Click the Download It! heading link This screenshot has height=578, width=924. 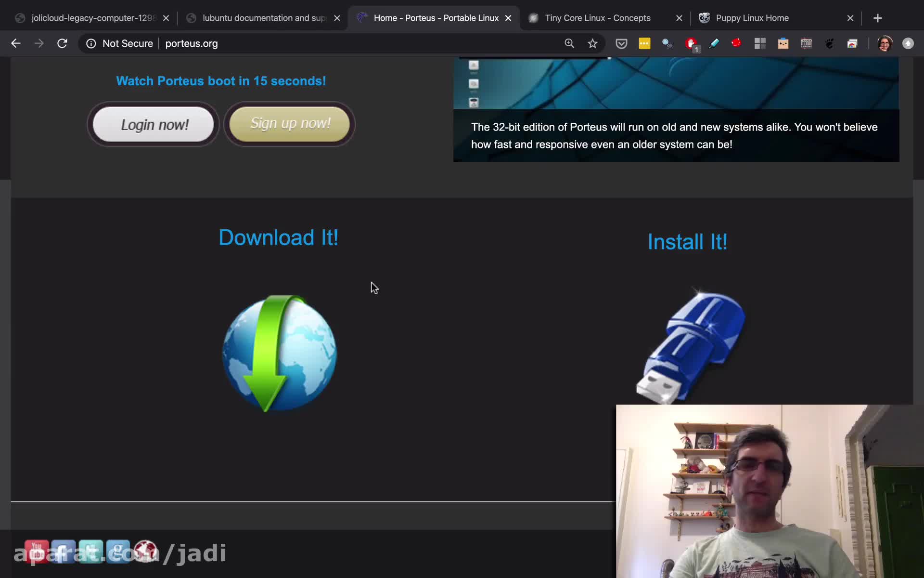(278, 237)
